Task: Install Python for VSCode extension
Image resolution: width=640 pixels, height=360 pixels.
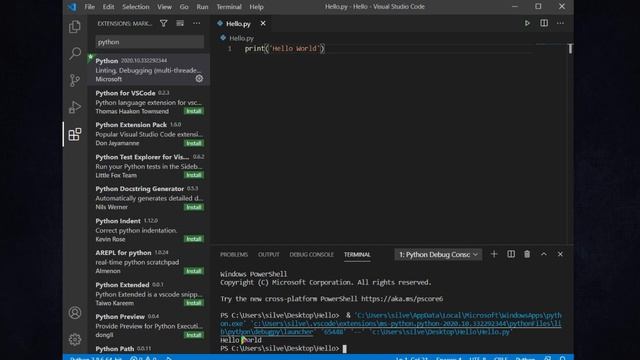Action: point(194,111)
